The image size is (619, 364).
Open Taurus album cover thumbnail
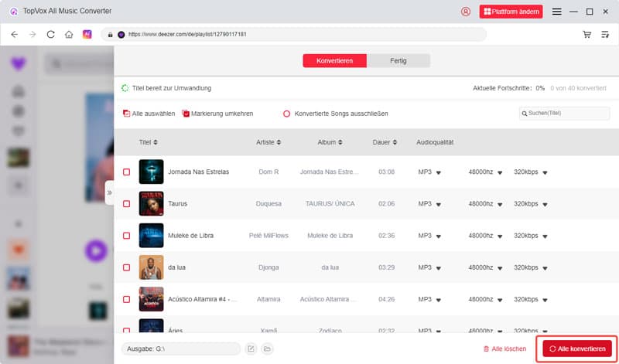(151, 204)
